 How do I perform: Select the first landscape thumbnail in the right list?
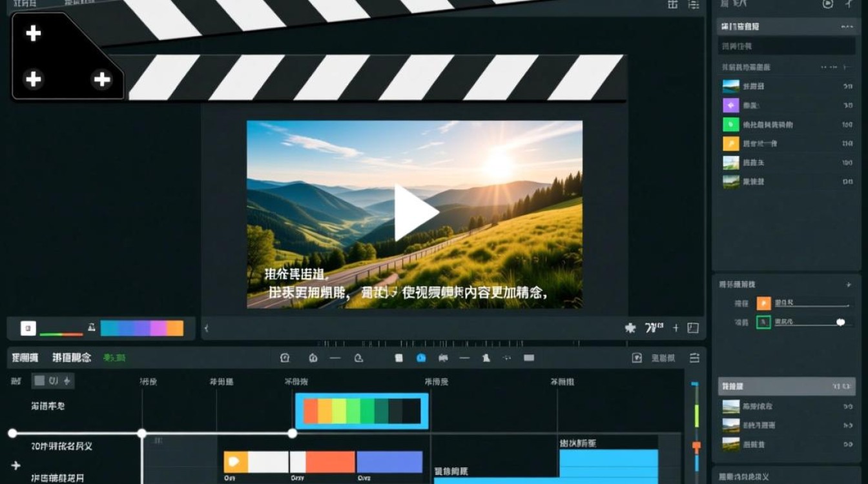click(730, 86)
